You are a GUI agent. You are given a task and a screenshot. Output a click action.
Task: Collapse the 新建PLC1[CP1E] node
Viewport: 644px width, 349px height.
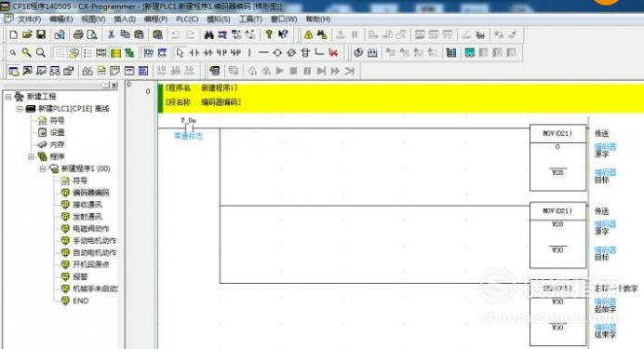click(x=20, y=108)
